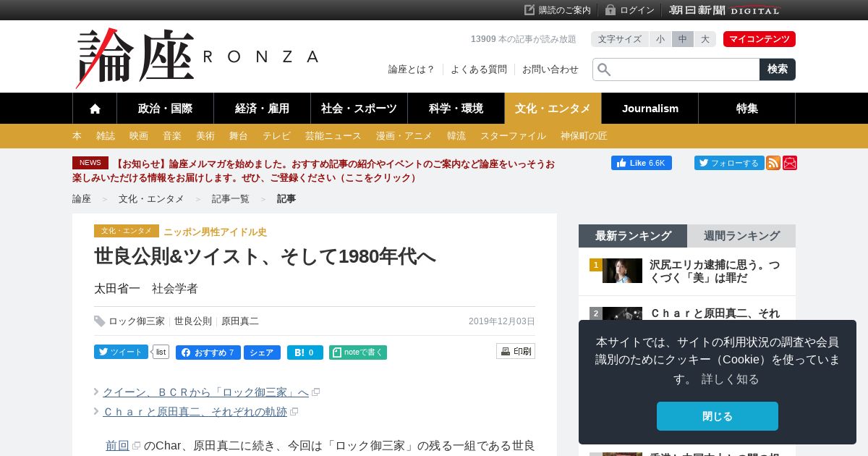Click the Hatena B! bookmark button
Screen dimensions: 868x456
point(305,352)
